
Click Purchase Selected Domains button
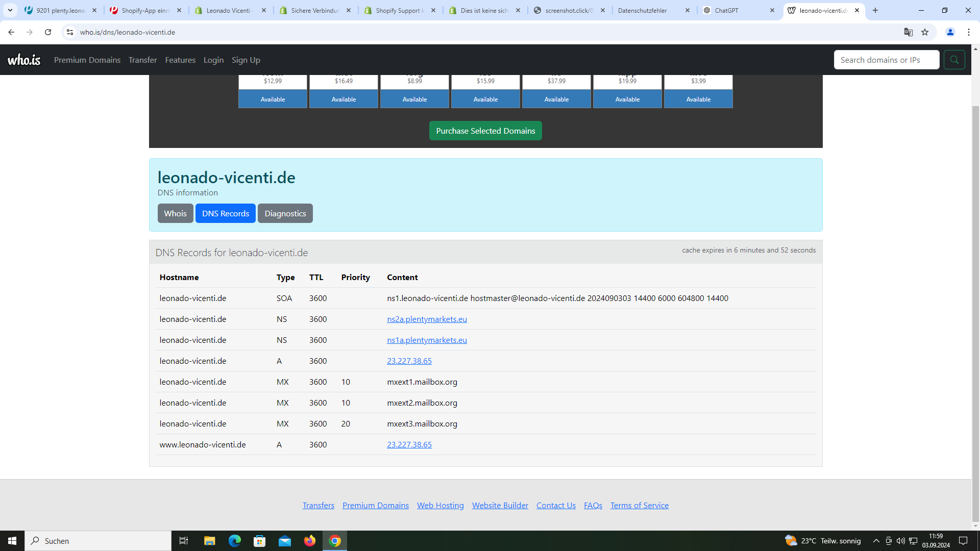pyautogui.click(x=485, y=131)
